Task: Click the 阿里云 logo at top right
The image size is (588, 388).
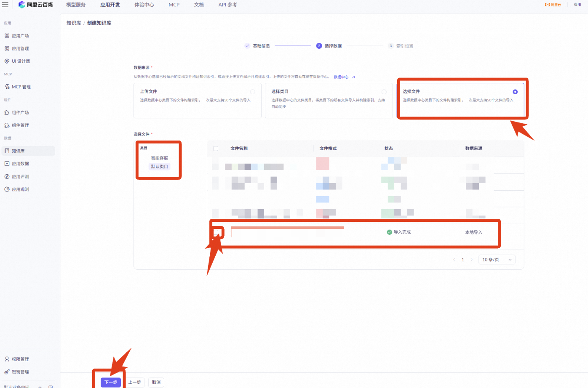Action: (553, 5)
